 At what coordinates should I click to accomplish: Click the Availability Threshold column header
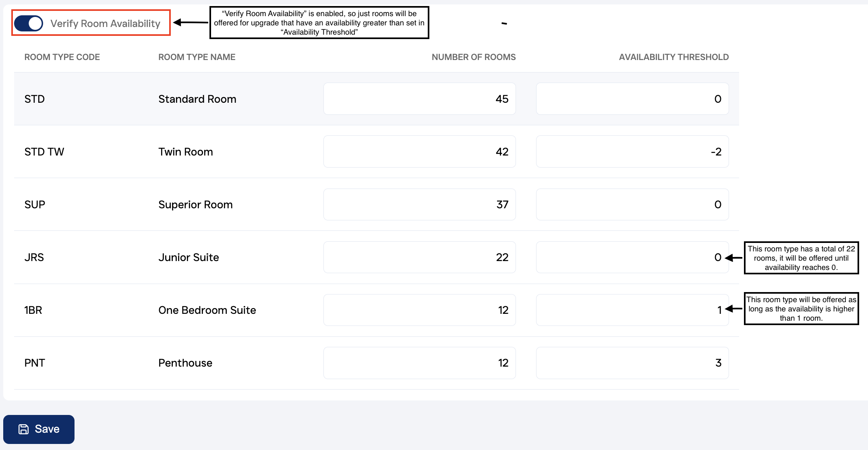tap(673, 57)
